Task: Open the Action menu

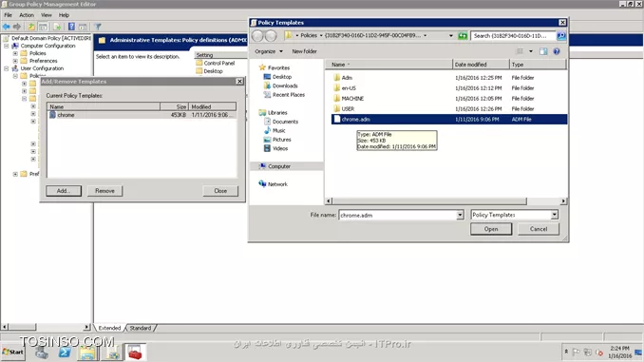Action: tap(27, 15)
